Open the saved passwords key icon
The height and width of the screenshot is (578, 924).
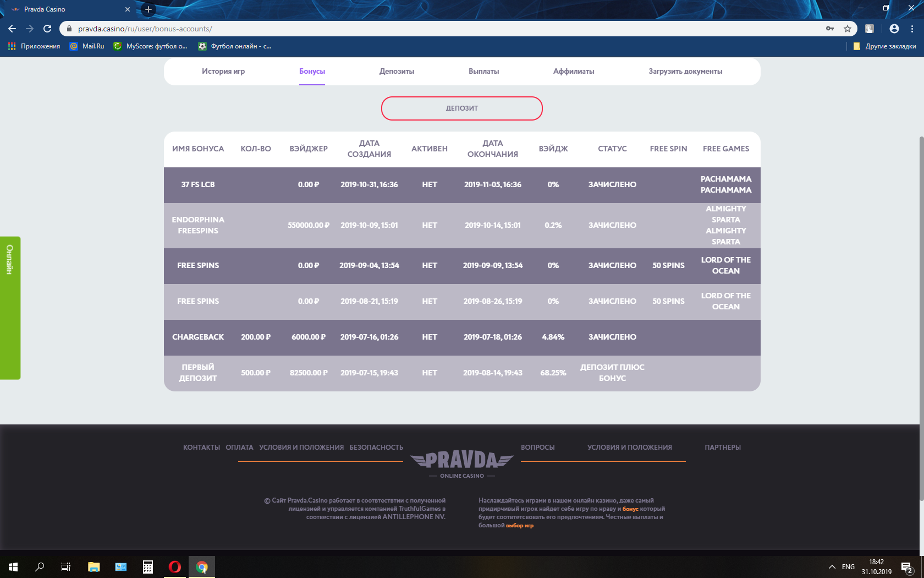[x=830, y=29]
